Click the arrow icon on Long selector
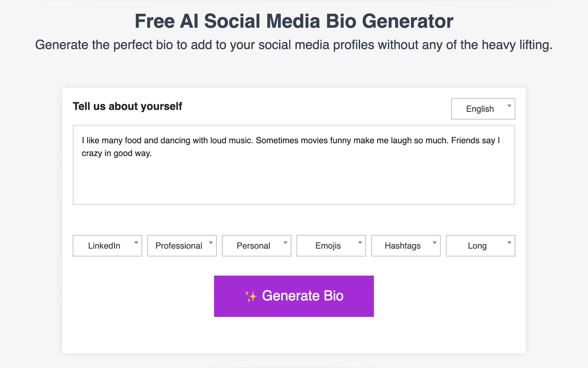The height and width of the screenshot is (368, 588). click(x=510, y=242)
